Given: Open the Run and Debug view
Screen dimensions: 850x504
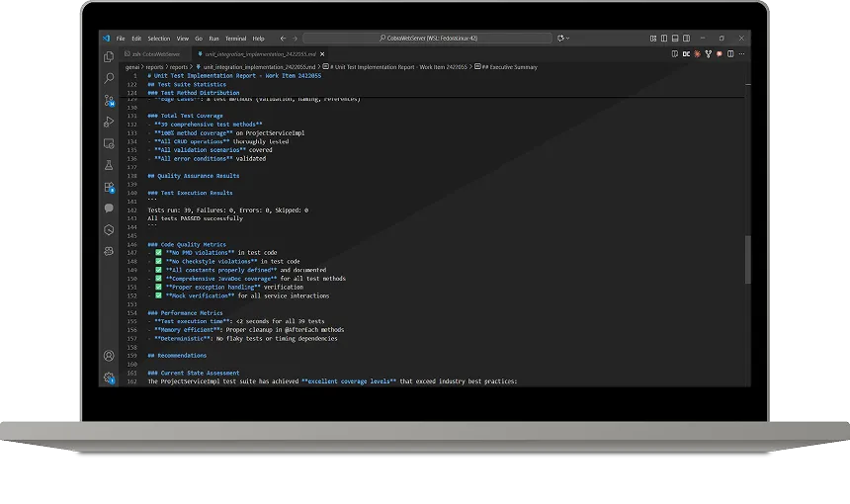Looking at the screenshot, I should click(x=109, y=122).
